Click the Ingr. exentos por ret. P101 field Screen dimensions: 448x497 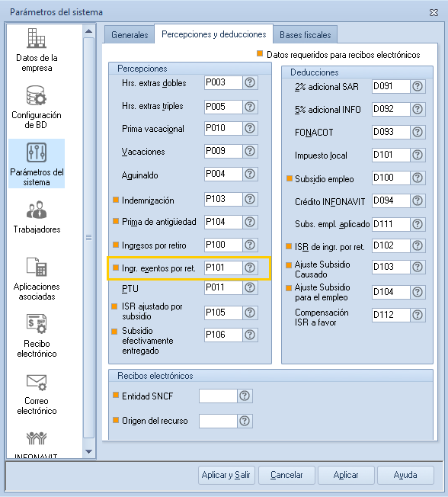[223, 268]
